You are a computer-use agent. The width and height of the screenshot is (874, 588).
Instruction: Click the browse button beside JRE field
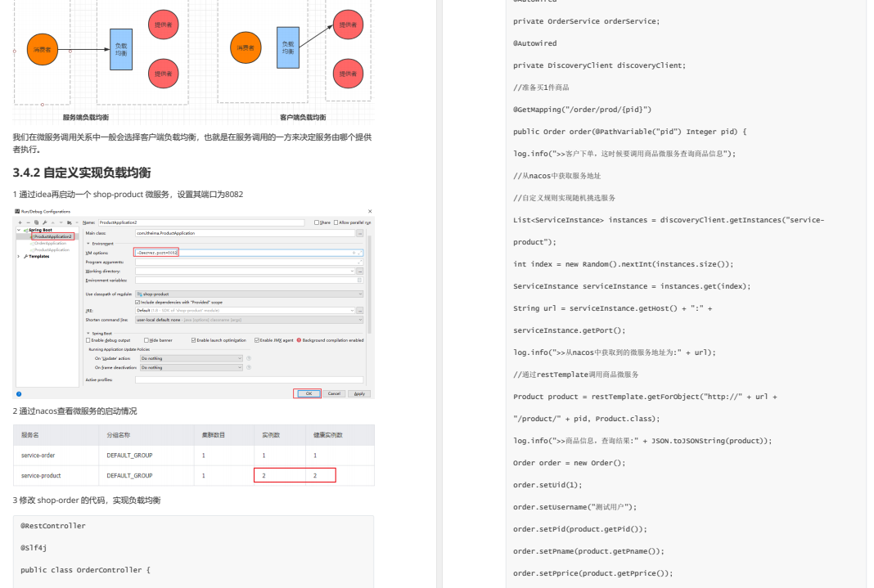[x=360, y=311]
